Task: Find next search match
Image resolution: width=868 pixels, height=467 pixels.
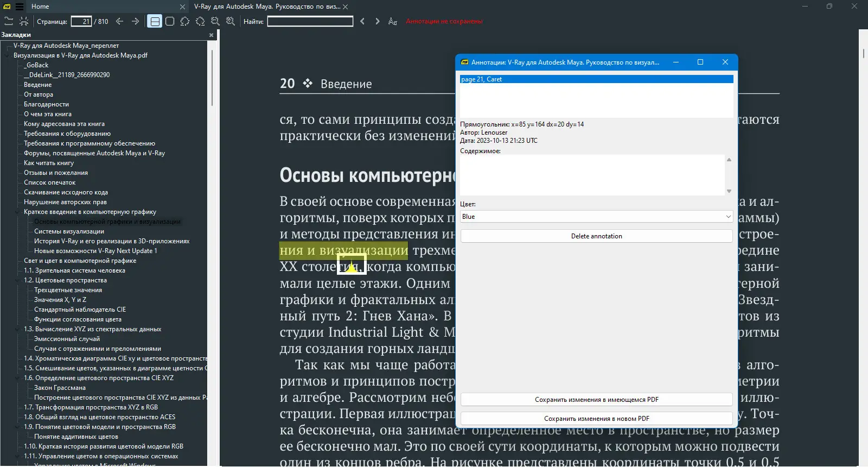Action: [x=378, y=21]
